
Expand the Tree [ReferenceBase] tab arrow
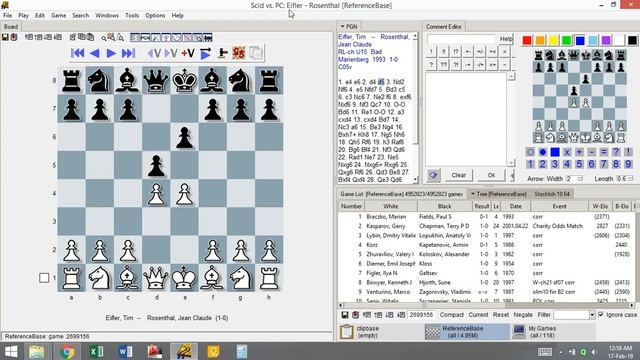473,194
